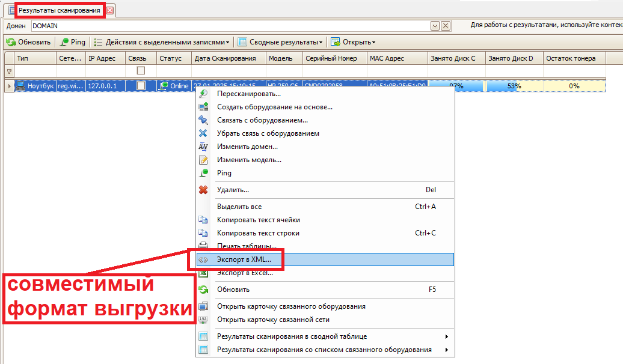Image resolution: width=623 pixels, height=364 pixels.
Task: Click the Ping icon in the toolbar
Action: click(64, 41)
